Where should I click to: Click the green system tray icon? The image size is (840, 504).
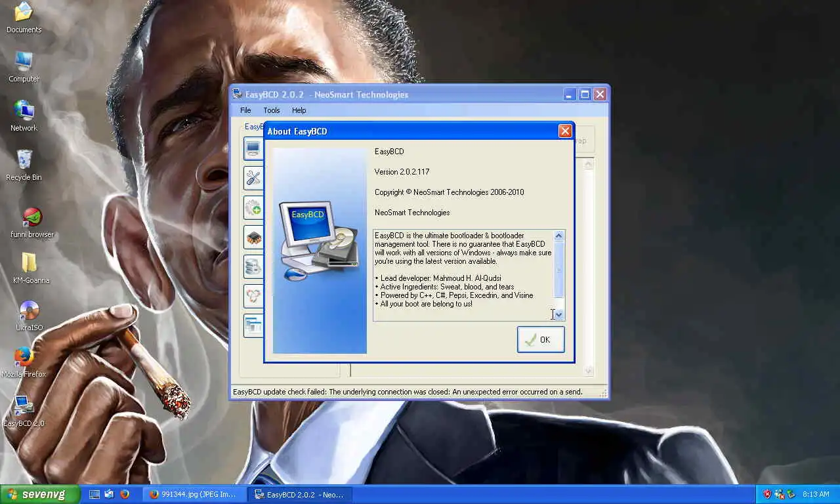click(791, 494)
